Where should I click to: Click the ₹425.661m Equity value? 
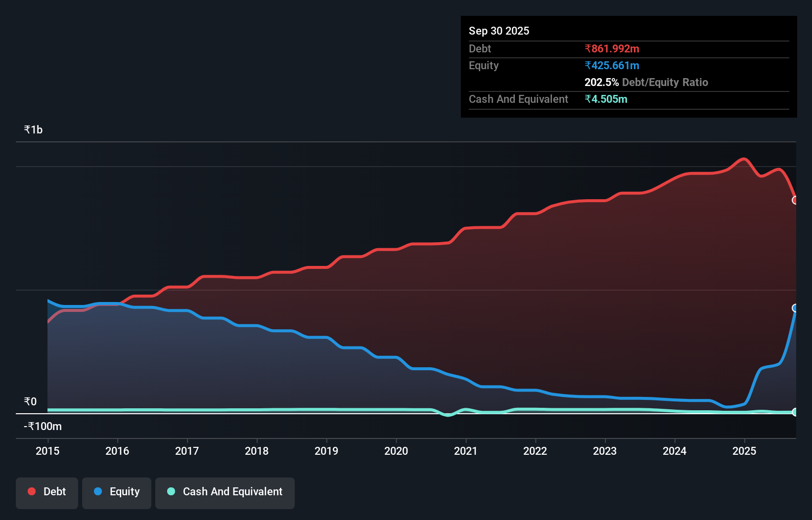pos(612,65)
